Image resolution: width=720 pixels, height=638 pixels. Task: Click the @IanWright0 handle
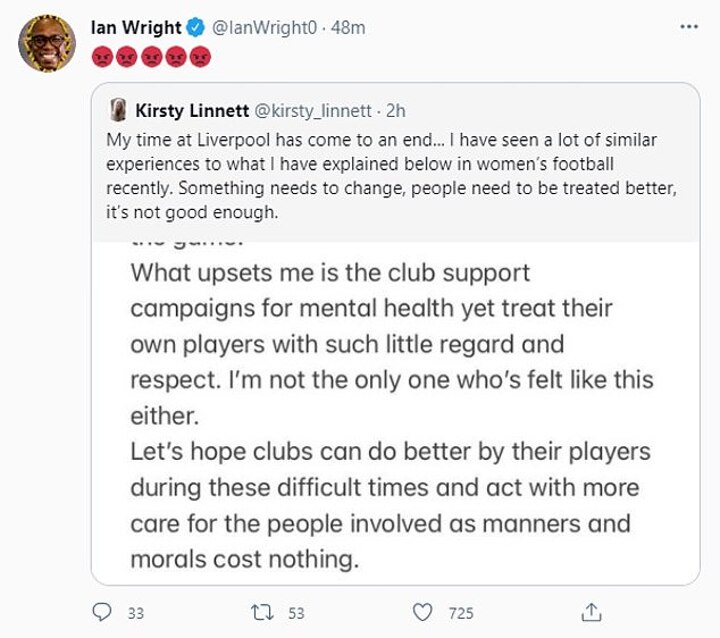click(x=260, y=28)
